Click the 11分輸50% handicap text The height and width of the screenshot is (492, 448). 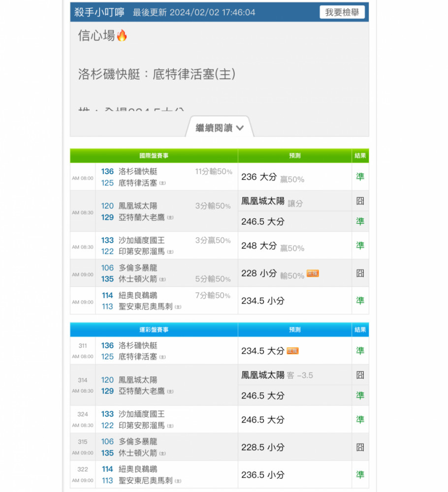coord(214,172)
